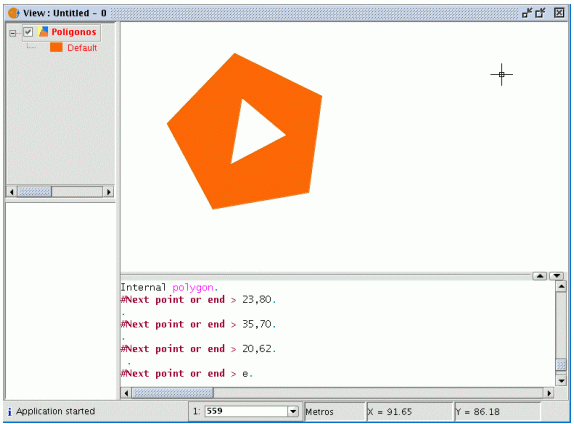This screenshot has width=574, height=424.
Task: Select the Poligonos layer name
Action: 74,32
